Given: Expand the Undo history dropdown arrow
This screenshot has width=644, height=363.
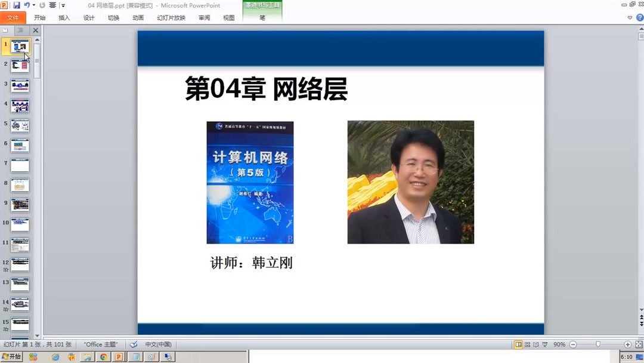Looking at the screenshot, I should click(x=34, y=5).
